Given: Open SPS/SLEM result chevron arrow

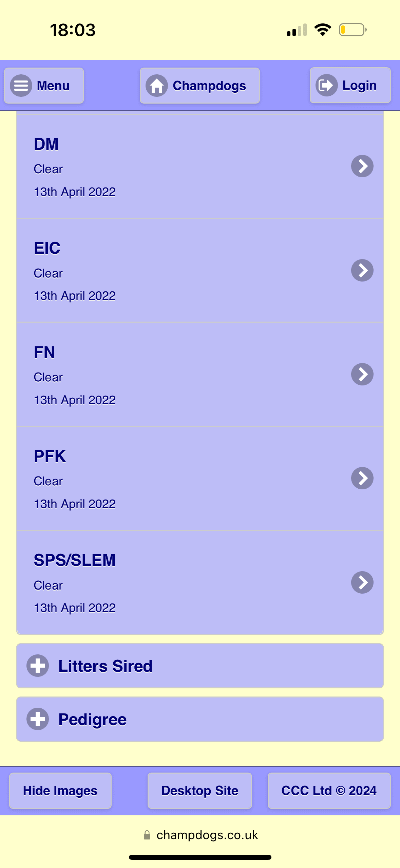Looking at the screenshot, I should 362,582.
